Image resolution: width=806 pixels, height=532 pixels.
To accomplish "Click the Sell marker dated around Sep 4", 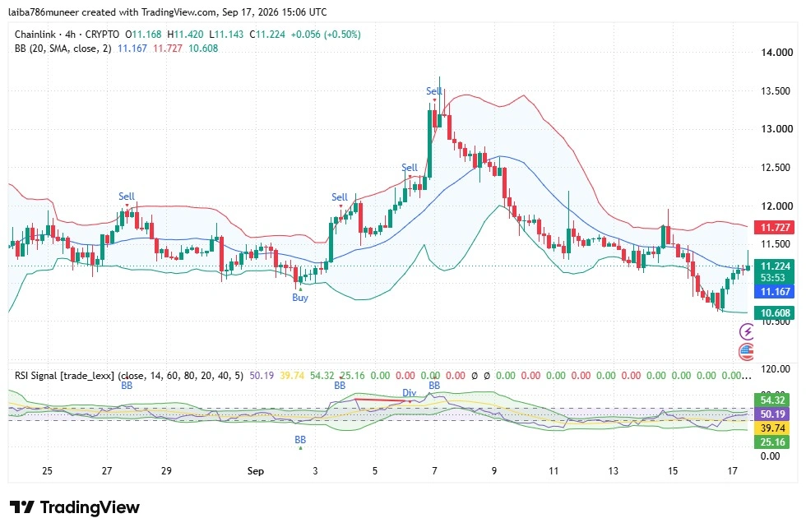I will click(339, 197).
